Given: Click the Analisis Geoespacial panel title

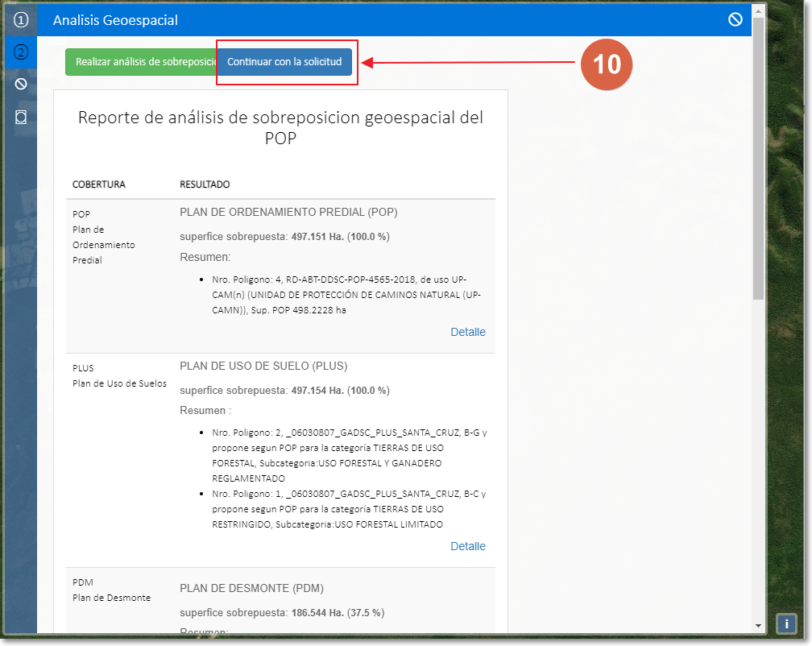Looking at the screenshot, I should pyautogui.click(x=115, y=20).
